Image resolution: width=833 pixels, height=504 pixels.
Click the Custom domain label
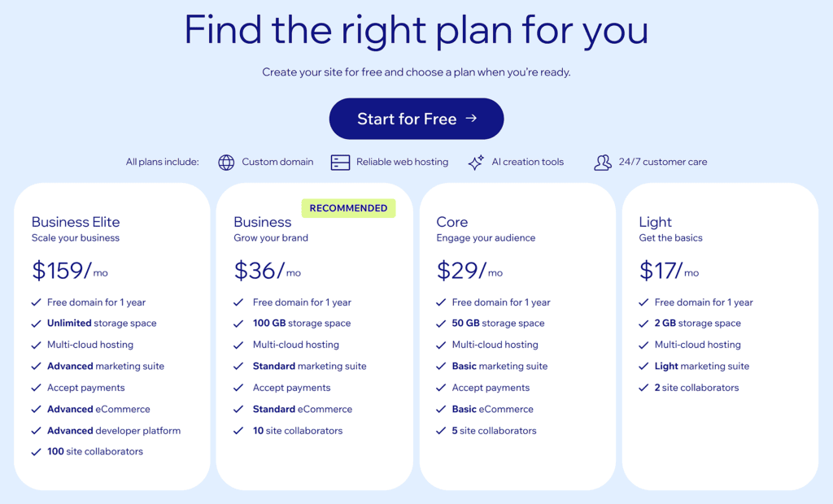click(277, 163)
